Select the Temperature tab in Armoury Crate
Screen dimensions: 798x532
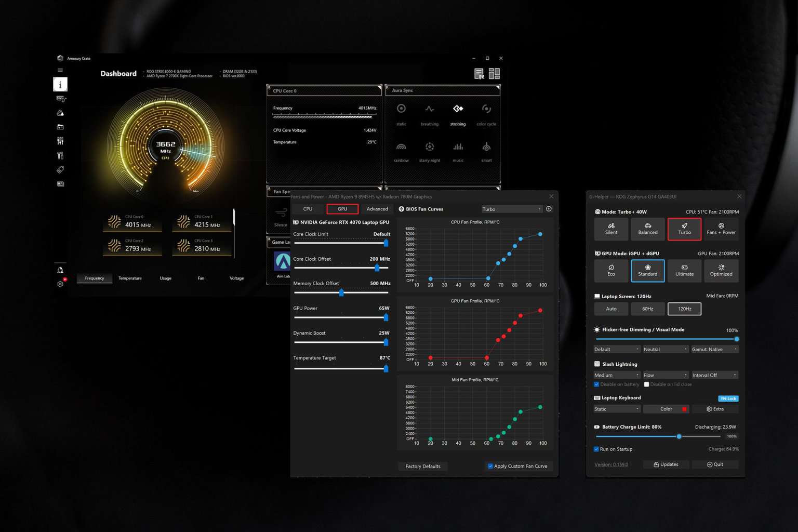point(130,278)
